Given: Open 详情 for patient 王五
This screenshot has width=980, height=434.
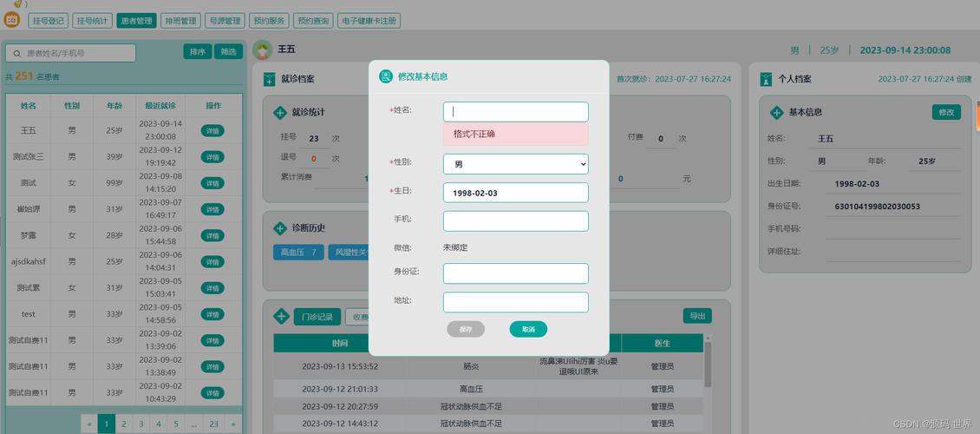Looking at the screenshot, I should (212, 131).
